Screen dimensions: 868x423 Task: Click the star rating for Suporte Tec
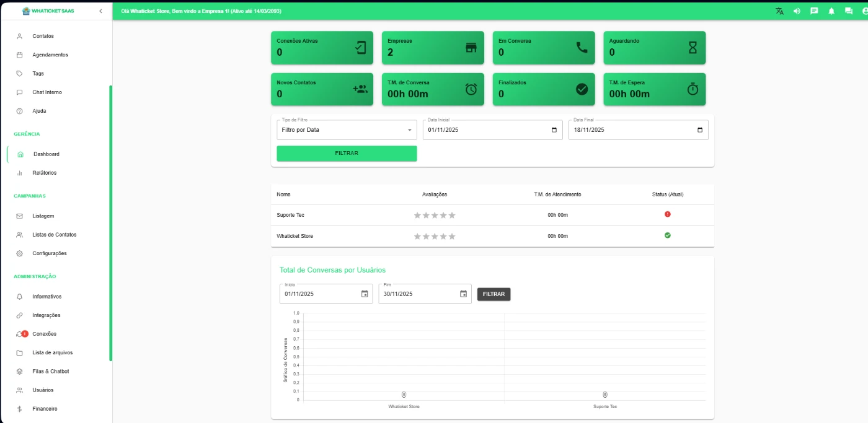coord(435,216)
